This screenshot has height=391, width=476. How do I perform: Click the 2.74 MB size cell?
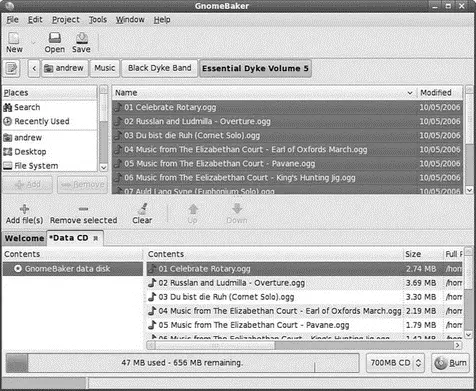point(421,269)
